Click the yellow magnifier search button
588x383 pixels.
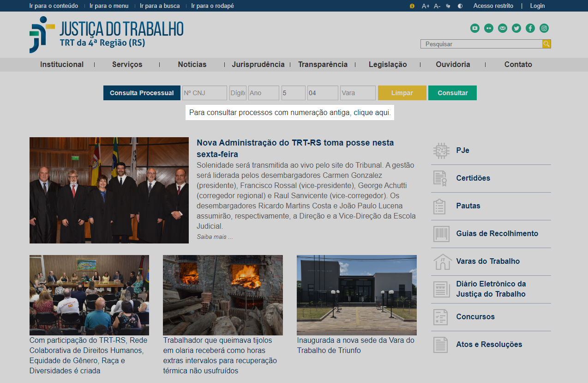[546, 44]
